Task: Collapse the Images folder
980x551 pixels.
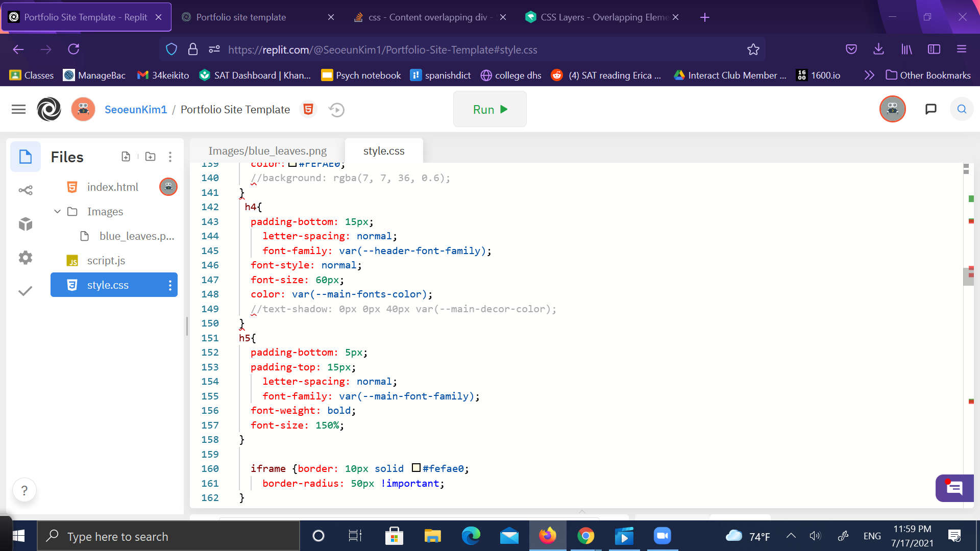Action: tap(57, 211)
